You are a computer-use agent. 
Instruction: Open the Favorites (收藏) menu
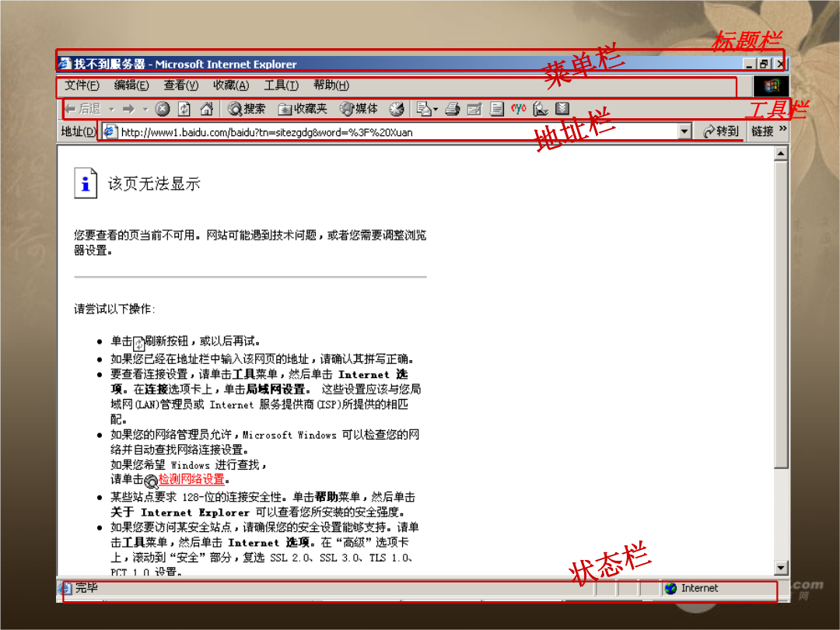coord(231,86)
